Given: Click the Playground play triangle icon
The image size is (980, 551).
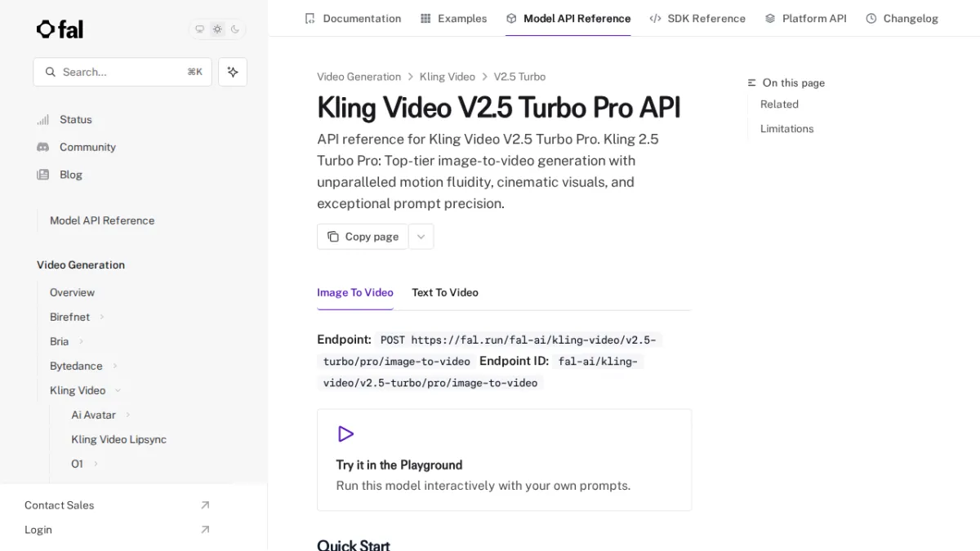Looking at the screenshot, I should tap(345, 434).
